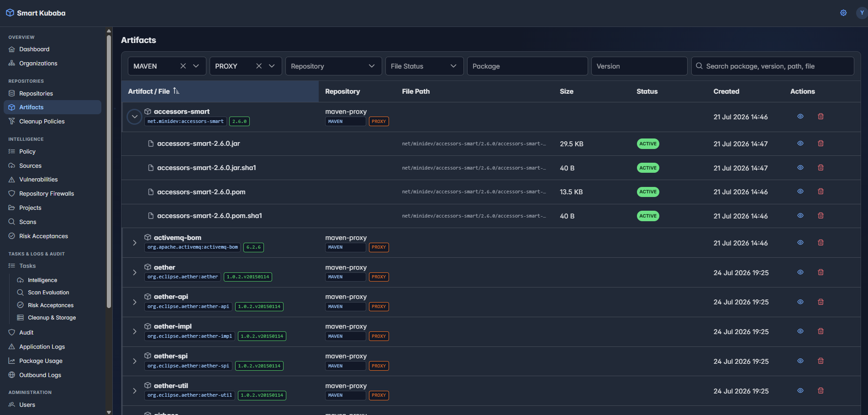This screenshot has height=415, width=868.
Task: View aether-spi artifact details
Action: (800, 361)
